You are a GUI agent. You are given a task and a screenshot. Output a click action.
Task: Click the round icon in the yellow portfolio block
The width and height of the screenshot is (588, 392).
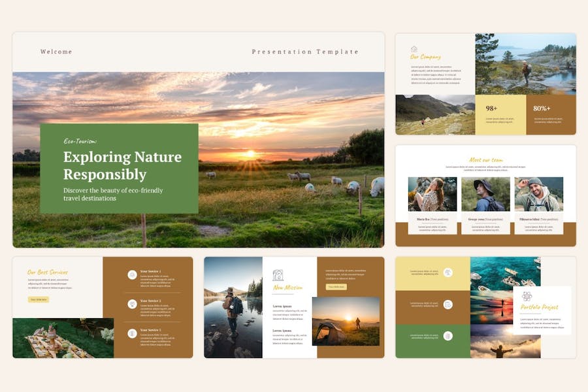[x=448, y=272]
